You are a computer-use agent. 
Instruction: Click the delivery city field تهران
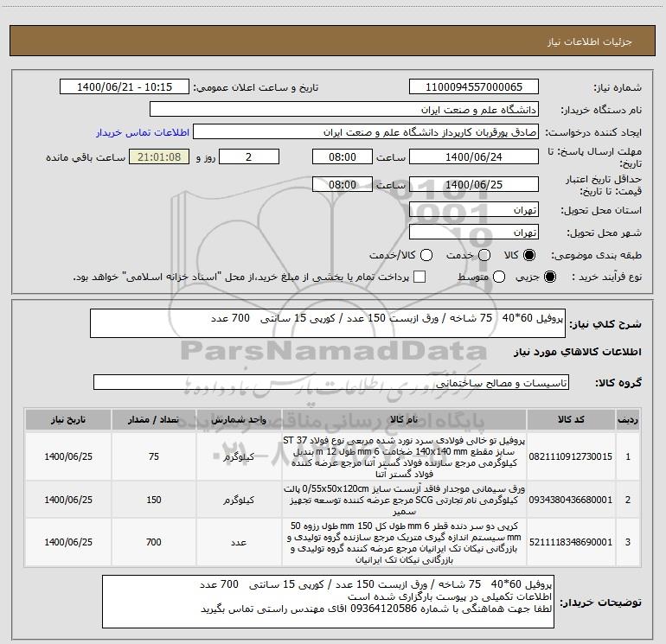coord(474,233)
